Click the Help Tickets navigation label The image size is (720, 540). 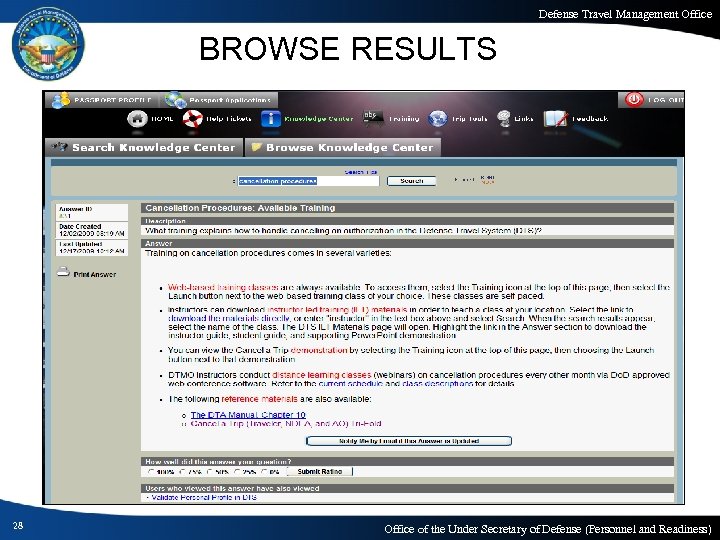point(229,119)
